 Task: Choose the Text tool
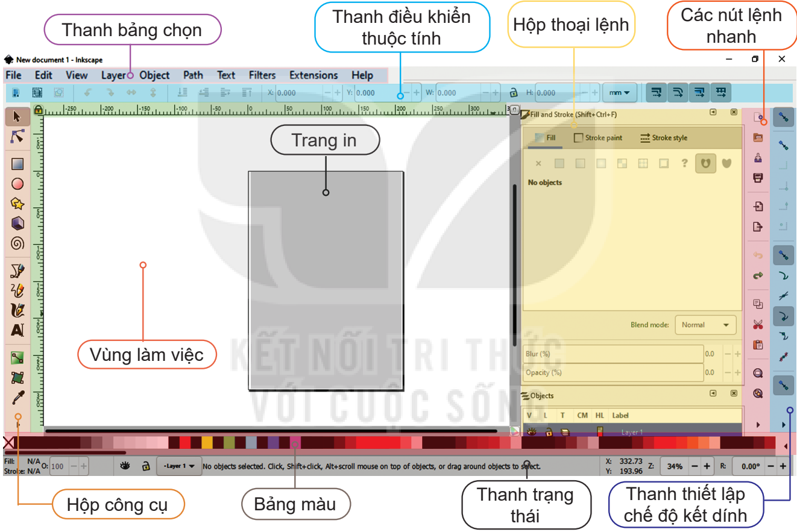tap(17, 330)
